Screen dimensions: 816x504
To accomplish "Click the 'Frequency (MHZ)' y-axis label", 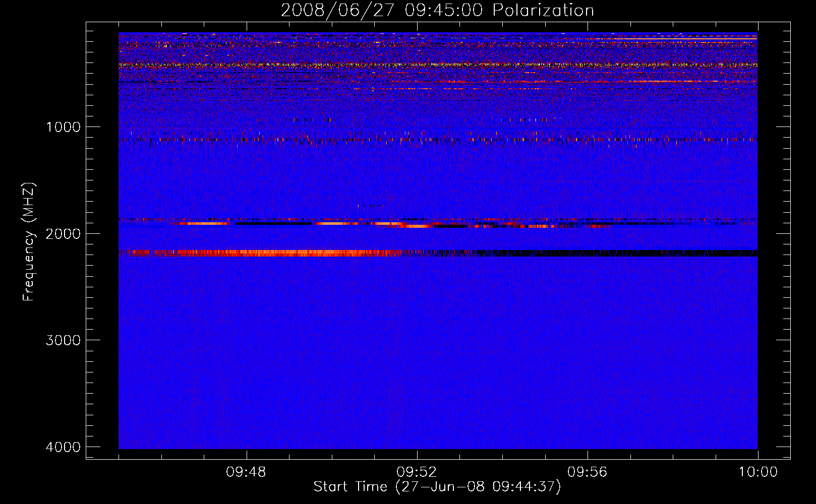I will (29, 242).
